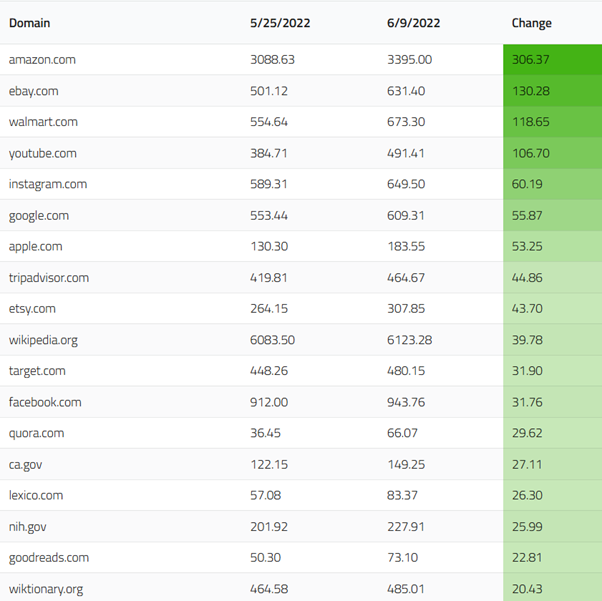Click amazon.com 6/9 value 3395.00
This screenshot has width=602, height=601.
(x=409, y=60)
